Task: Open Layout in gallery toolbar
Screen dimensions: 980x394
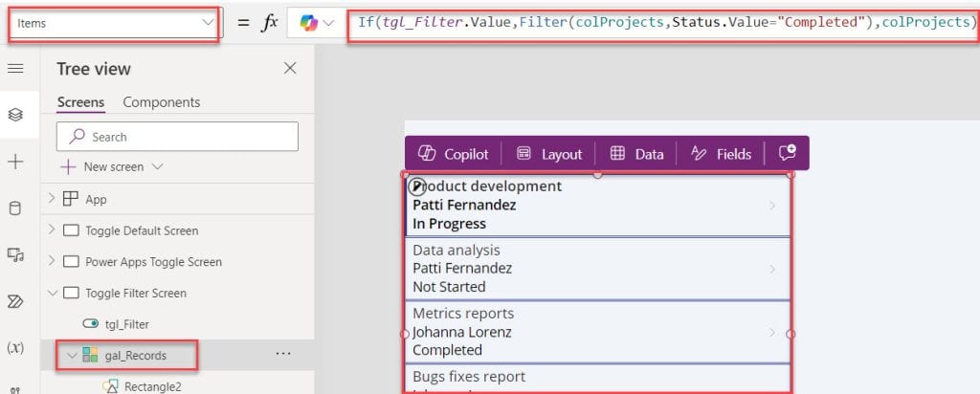Action: 549,154
